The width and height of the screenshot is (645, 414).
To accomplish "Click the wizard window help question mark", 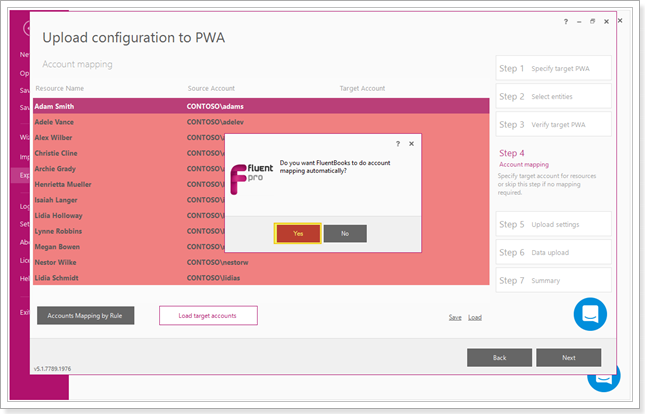I will click(566, 21).
